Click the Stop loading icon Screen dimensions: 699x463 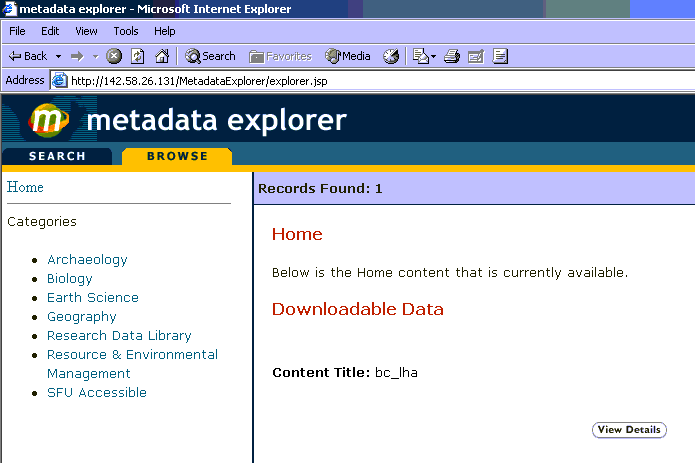tap(114, 56)
